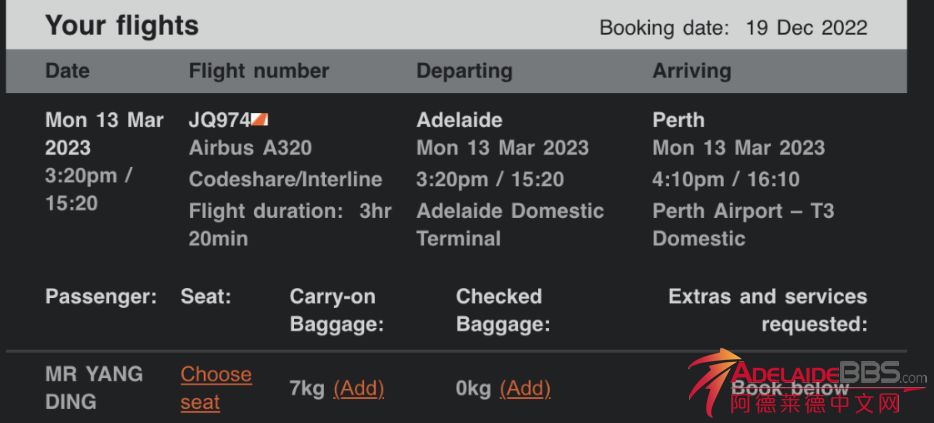Click the Codeshare/Interline label

[x=285, y=180]
